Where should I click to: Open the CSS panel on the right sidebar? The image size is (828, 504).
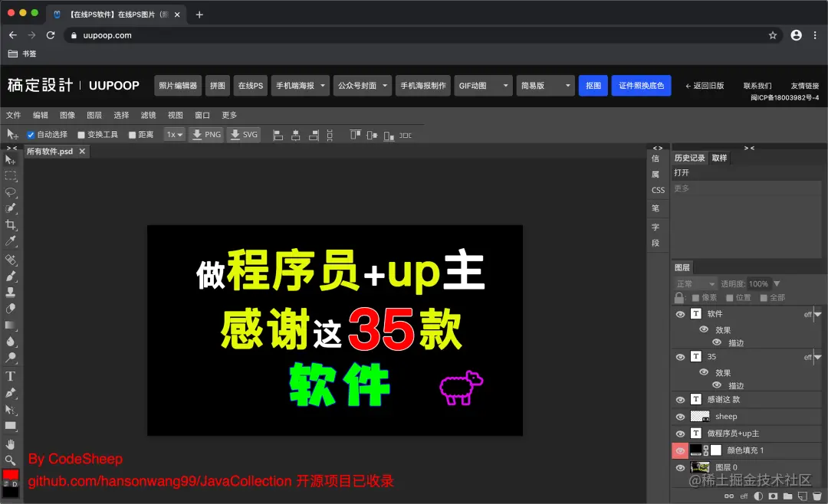pos(657,189)
